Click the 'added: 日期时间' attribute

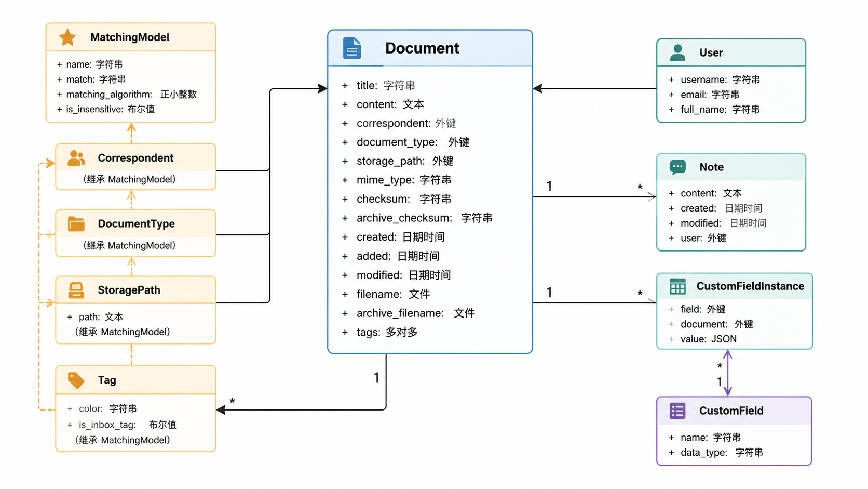point(390,256)
